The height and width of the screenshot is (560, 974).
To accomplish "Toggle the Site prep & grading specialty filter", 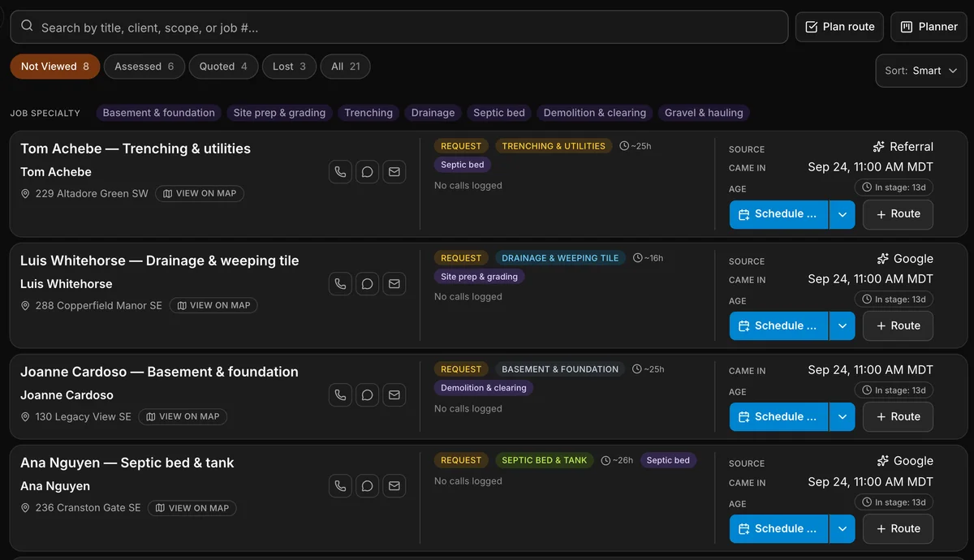I will coord(279,113).
